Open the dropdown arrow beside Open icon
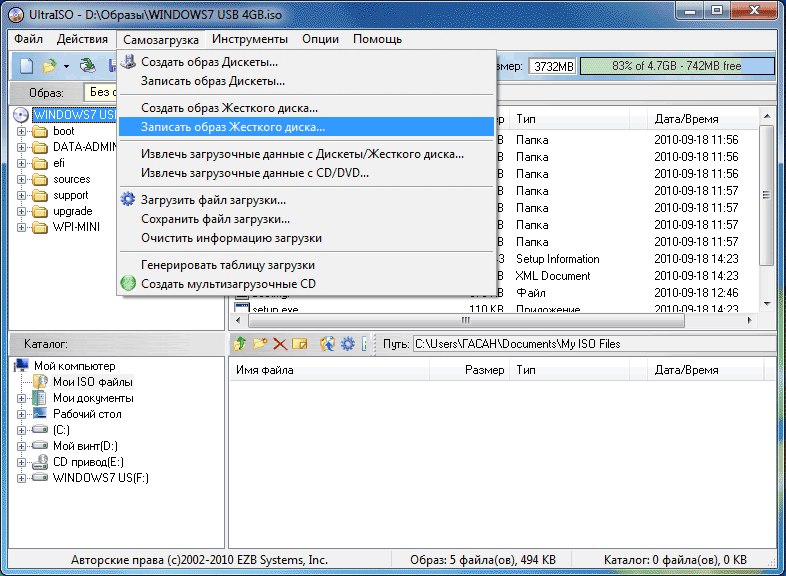This screenshot has width=786, height=576. tap(66, 66)
